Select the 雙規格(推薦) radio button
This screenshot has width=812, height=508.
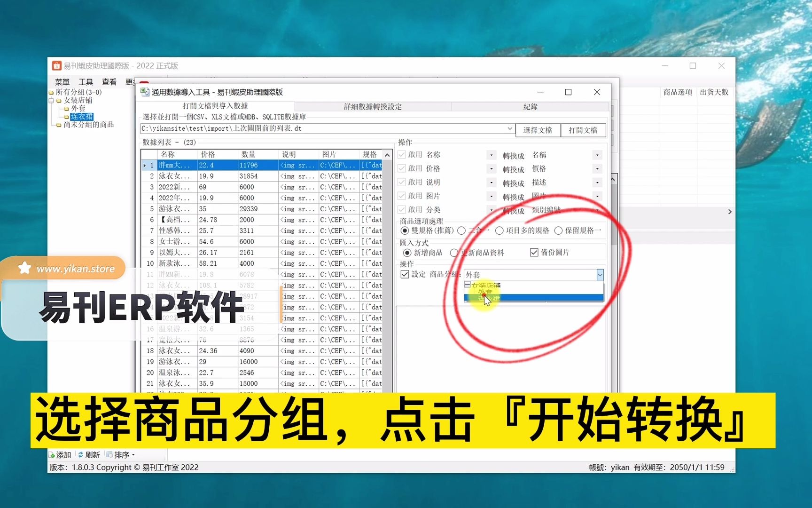[x=405, y=230]
